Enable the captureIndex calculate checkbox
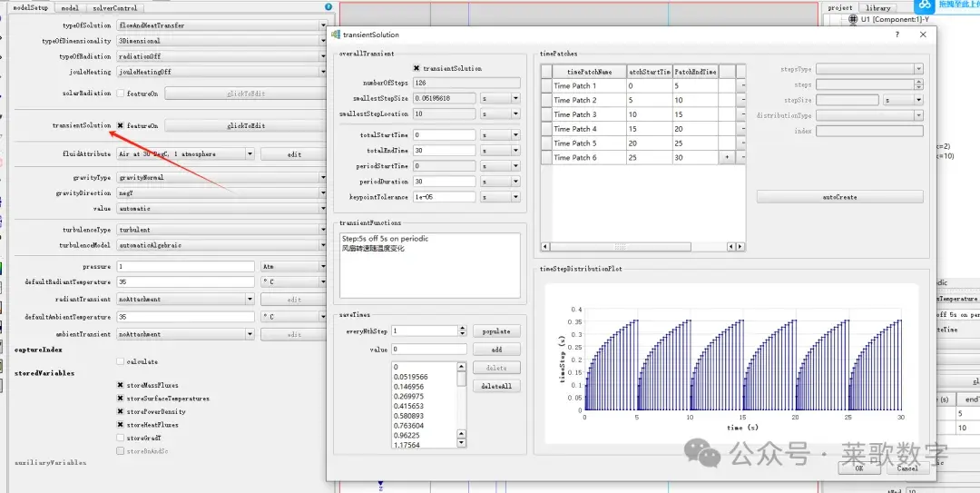The width and height of the screenshot is (980, 493). pyautogui.click(x=120, y=361)
